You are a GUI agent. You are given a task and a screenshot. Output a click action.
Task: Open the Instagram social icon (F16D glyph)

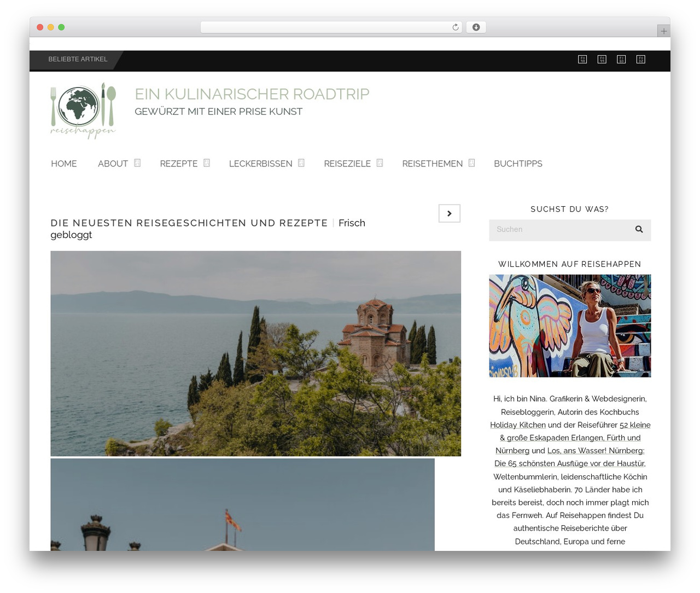pos(621,59)
